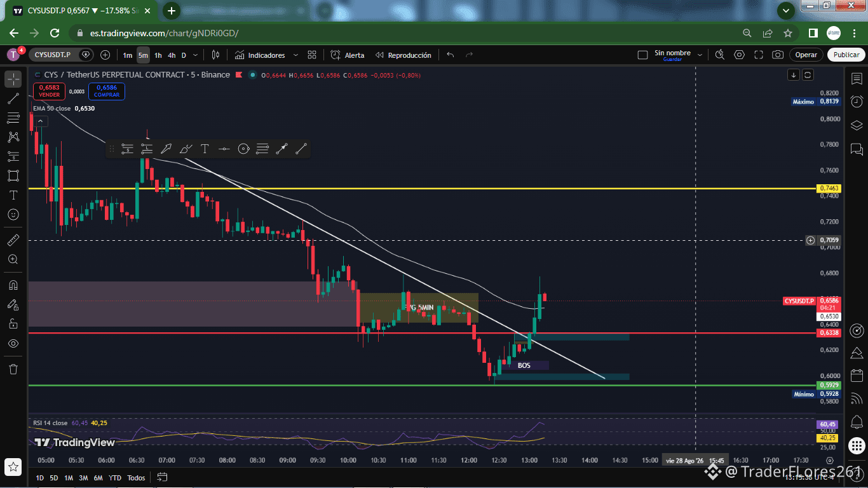Open the layout selection square icon

(642, 55)
